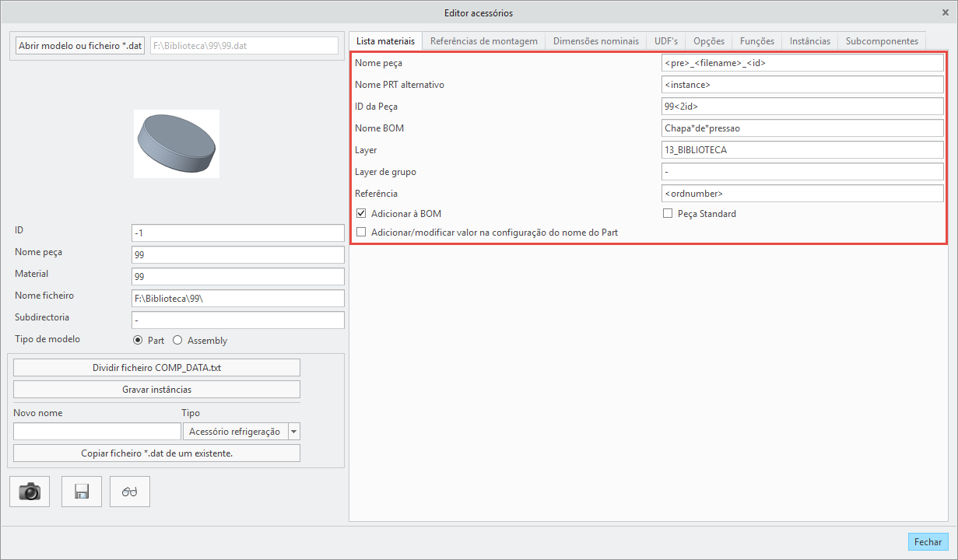Click the camera snapshot icon button
Screen dimensions: 958x560
point(30,492)
